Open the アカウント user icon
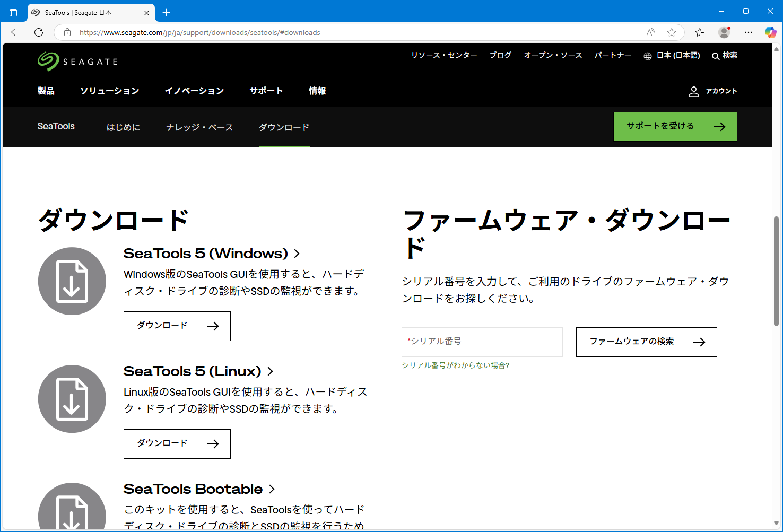The height and width of the screenshot is (532, 783). (x=693, y=91)
